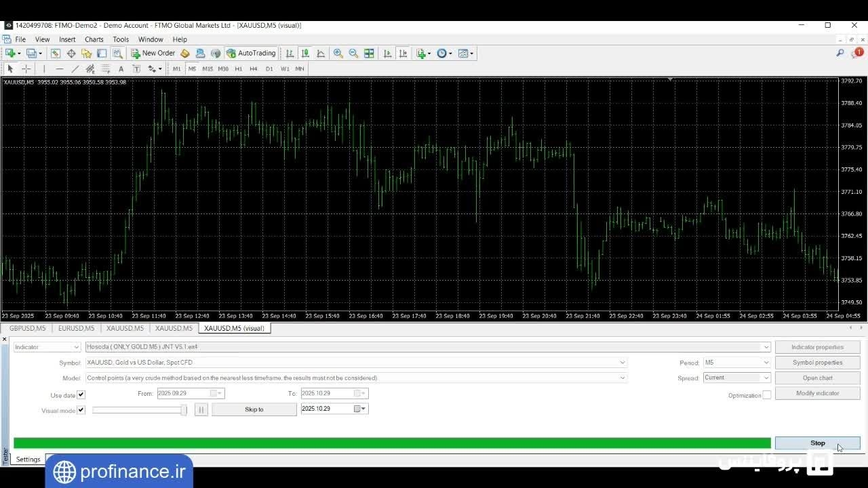Switch chart to candlesticks view
The width and height of the screenshot is (868, 488).
point(305,53)
